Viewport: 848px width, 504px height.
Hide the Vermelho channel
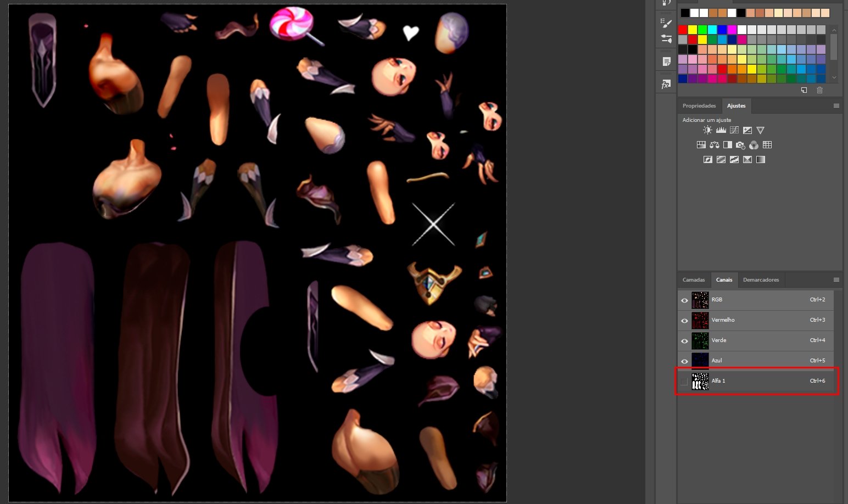[684, 321]
